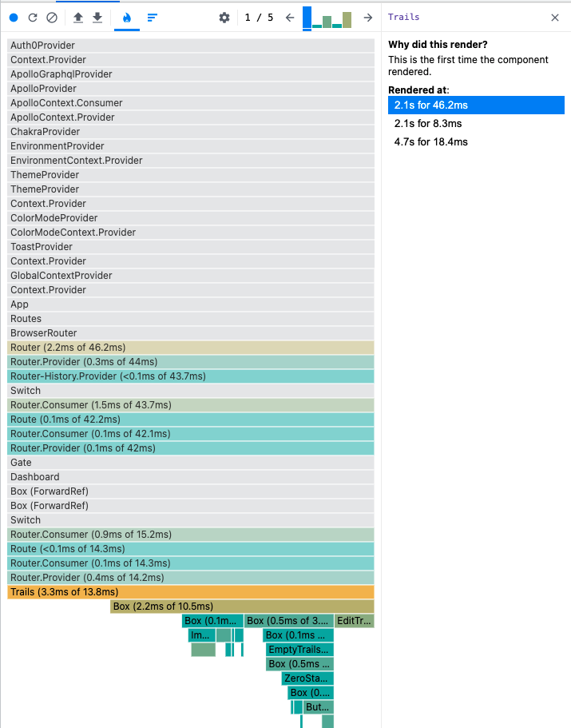Clear profiling data

(52, 18)
